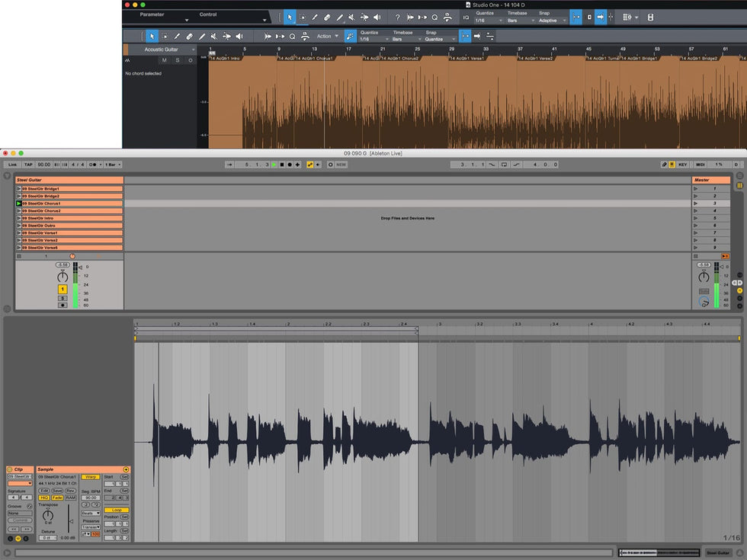Mute the Acoustic Guitar track

pyautogui.click(x=164, y=60)
